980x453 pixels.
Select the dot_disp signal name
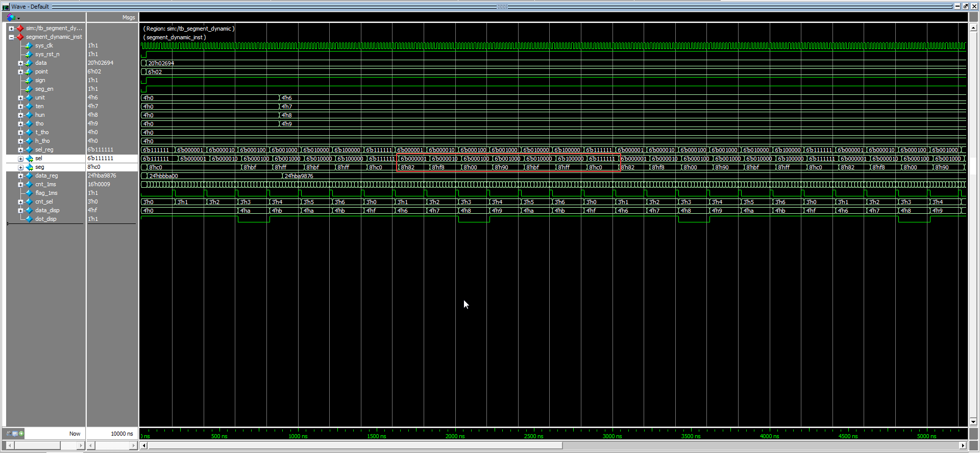[x=46, y=219]
